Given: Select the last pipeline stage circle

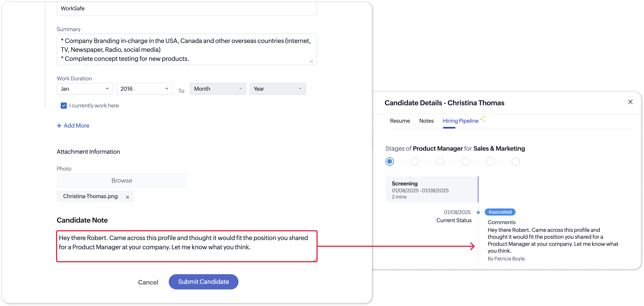Looking at the screenshot, I should click(x=516, y=161).
